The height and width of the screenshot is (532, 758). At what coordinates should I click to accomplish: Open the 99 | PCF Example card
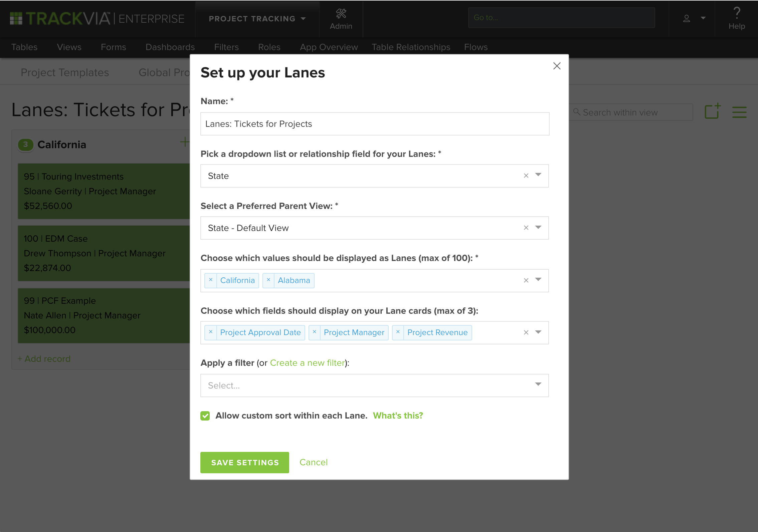104,315
